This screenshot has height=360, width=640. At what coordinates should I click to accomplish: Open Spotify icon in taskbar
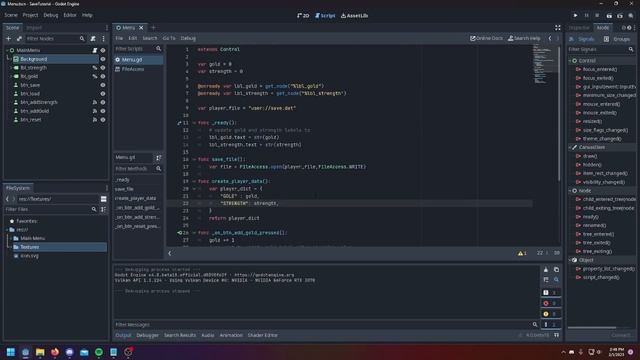[x=99, y=352]
